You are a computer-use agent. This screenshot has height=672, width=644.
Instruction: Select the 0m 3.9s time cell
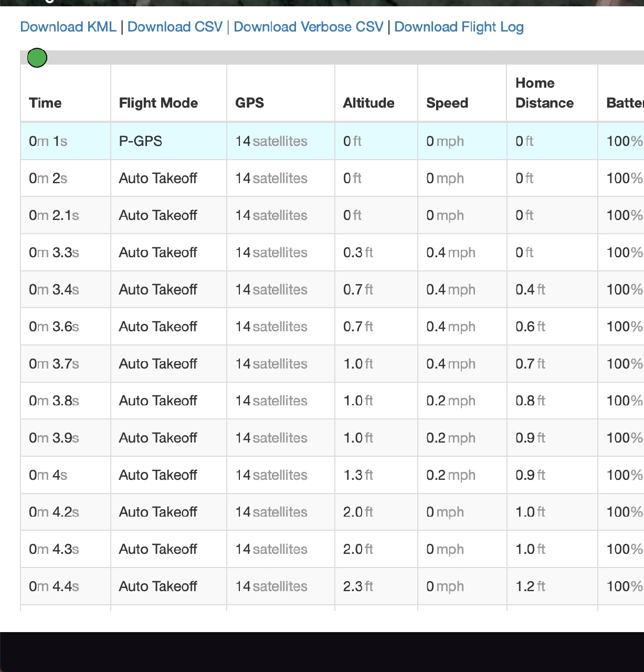click(x=66, y=438)
